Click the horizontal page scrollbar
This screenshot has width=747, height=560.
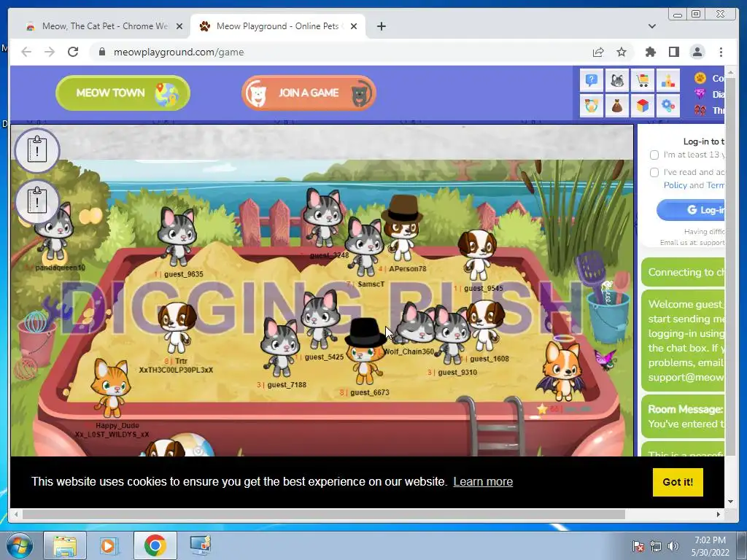[324, 514]
